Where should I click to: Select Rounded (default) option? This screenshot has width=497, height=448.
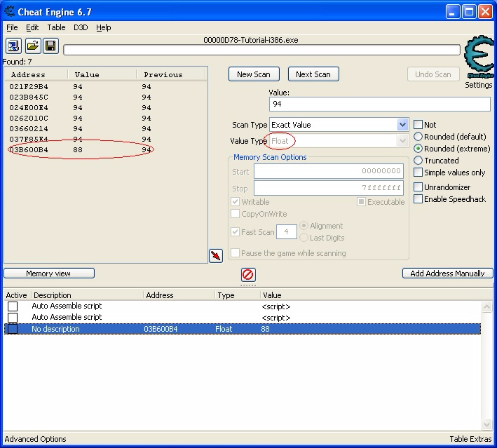(x=418, y=136)
